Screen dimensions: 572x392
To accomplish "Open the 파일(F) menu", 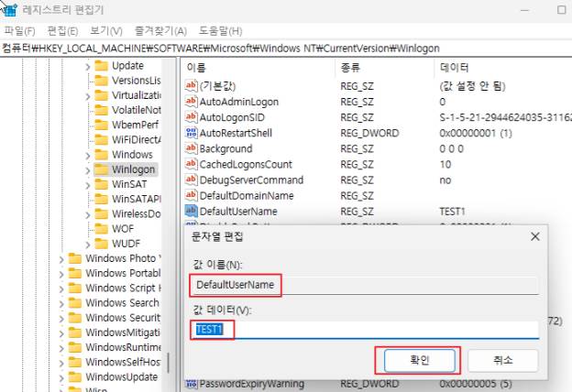I will click(19, 31).
